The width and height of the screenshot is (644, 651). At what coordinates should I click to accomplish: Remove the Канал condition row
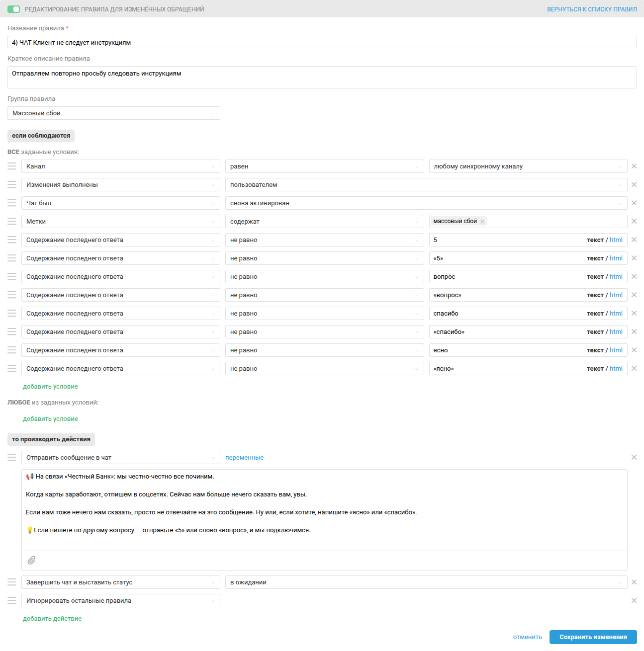point(634,166)
